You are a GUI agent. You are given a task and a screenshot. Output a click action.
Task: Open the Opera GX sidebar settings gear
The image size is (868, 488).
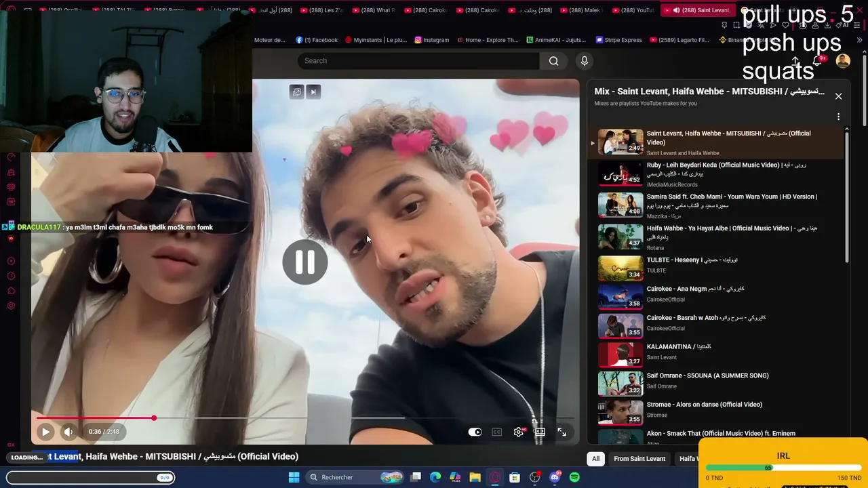click(x=11, y=306)
